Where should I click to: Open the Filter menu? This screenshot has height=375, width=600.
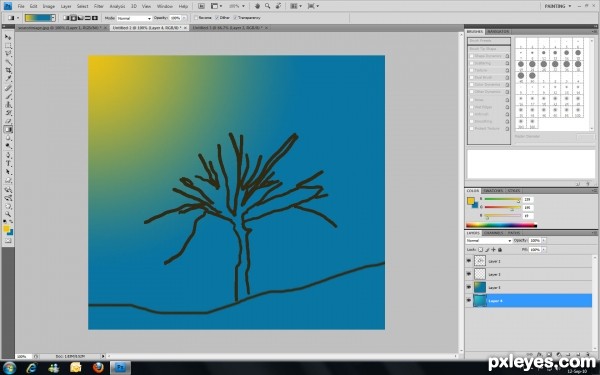point(99,6)
